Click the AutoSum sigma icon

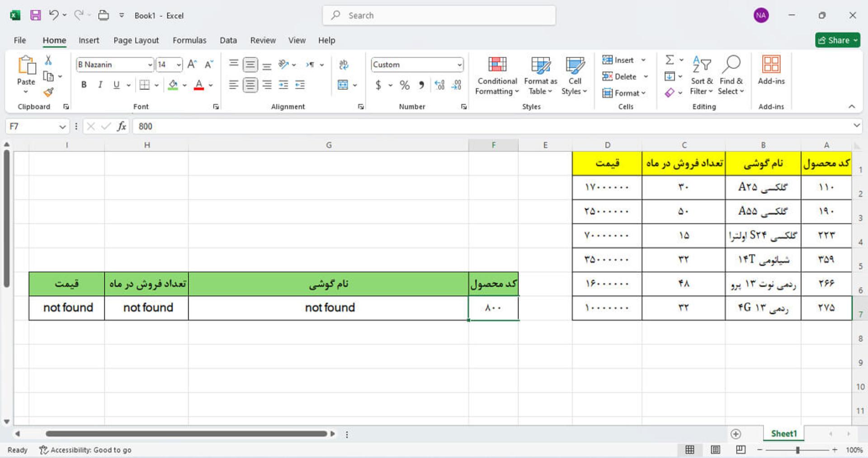coord(670,60)
